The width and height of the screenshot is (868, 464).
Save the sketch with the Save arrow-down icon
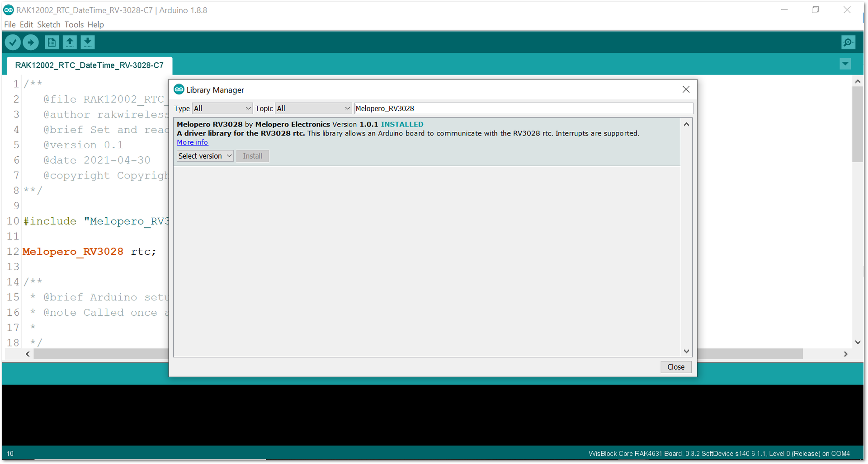pos(88,42)
